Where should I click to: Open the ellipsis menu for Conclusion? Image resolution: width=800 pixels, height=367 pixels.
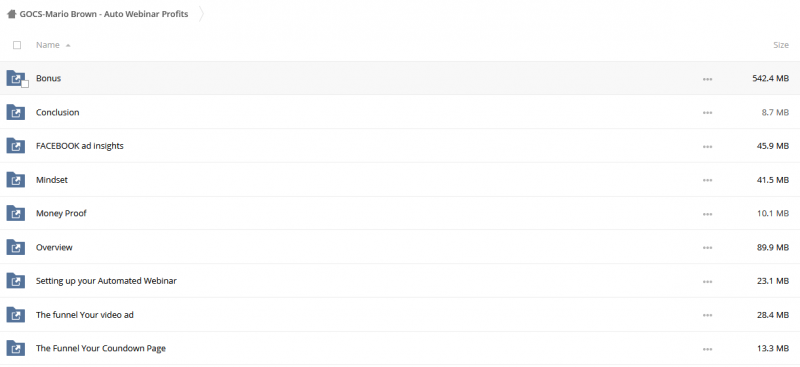coord(707,113)
